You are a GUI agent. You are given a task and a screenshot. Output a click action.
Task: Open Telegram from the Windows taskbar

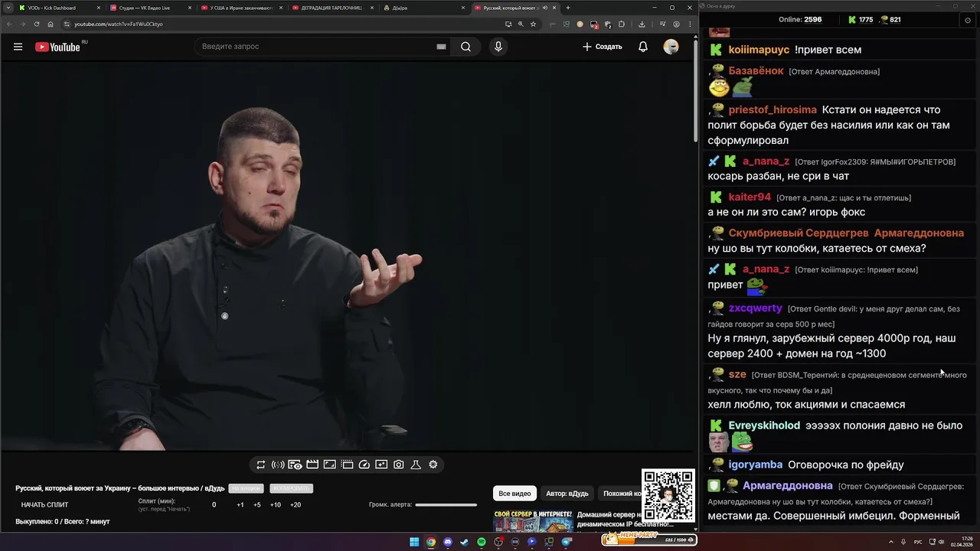tap(567, 542)
